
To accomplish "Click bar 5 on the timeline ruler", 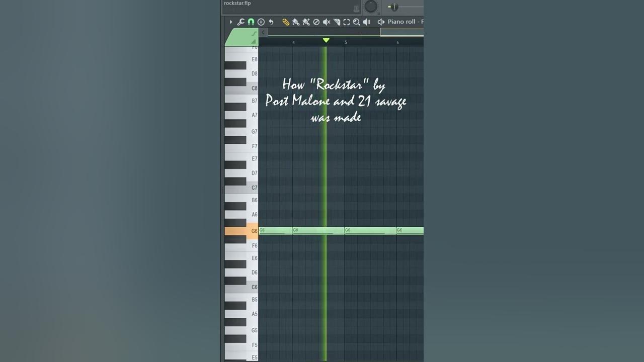I will pyautogui.click(x=346, y=42).
